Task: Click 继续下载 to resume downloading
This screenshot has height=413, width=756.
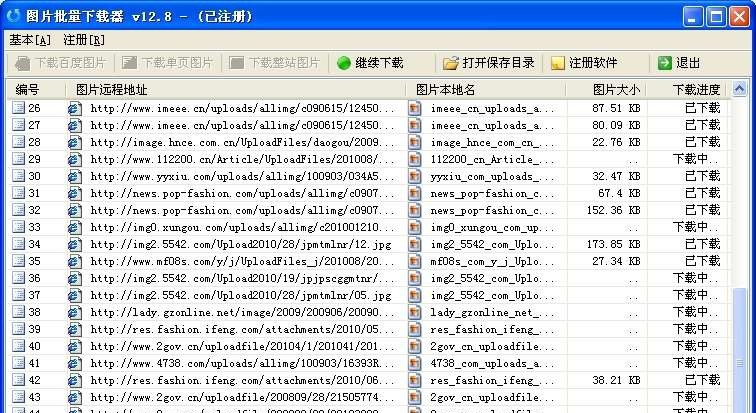Action: tap(370, 63)
